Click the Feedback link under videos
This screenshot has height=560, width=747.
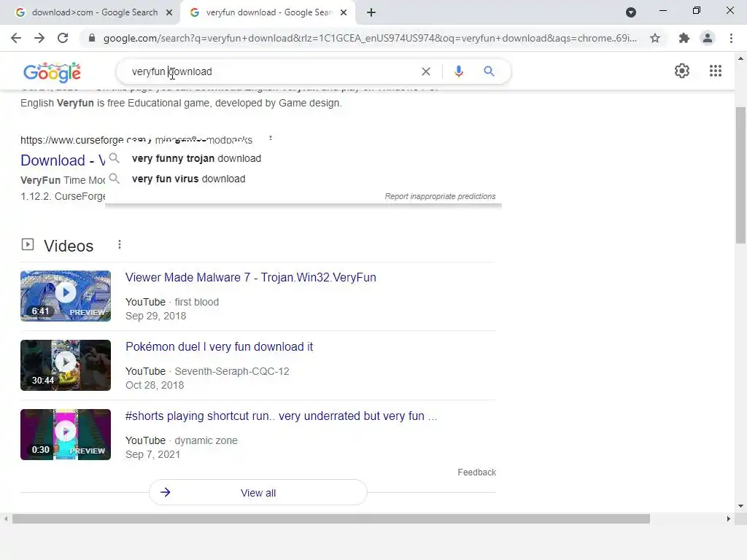[477, 472]
